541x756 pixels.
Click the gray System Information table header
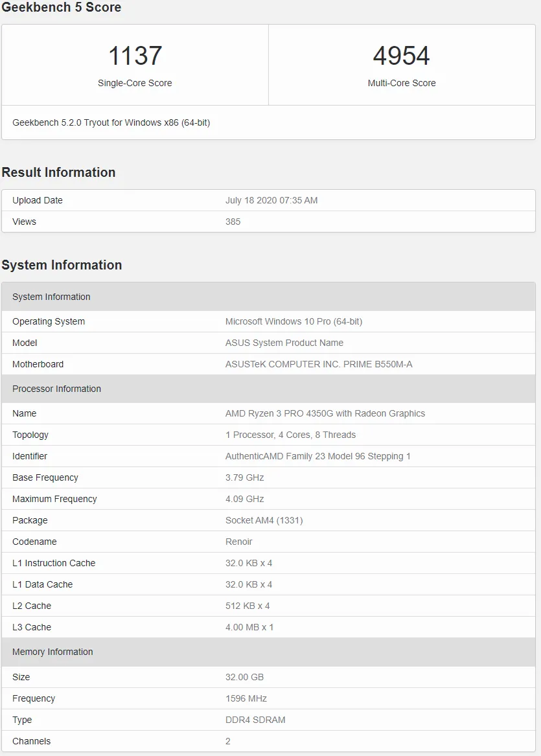coord(269,297)
